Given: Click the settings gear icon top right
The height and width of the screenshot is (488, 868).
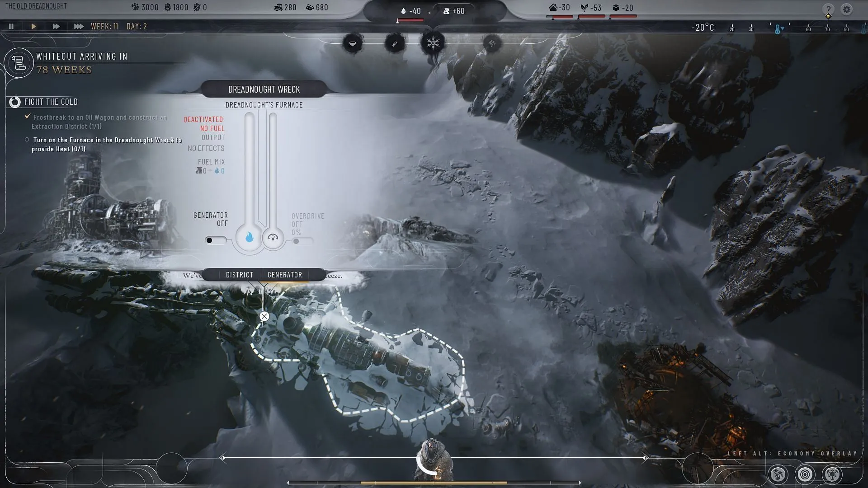Looking at the screenshot, I should click(x=847, y=8).
